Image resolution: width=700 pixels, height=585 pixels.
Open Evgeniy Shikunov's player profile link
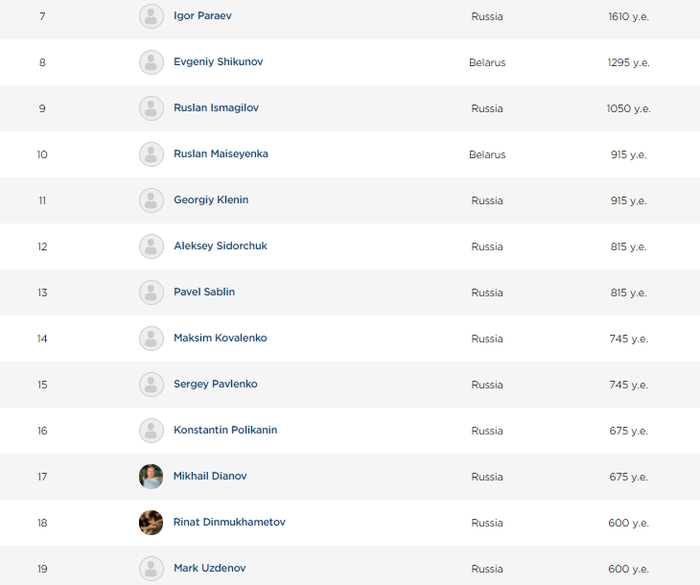tap(218, 62)
